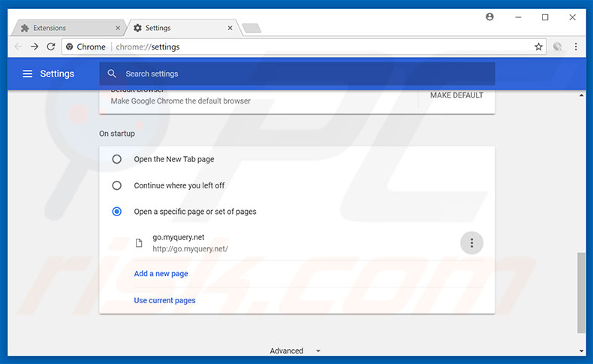Close the Settings tab
The height and width of the screenshot is (364, 593).
pyautogui.click(x=230, y=28)
